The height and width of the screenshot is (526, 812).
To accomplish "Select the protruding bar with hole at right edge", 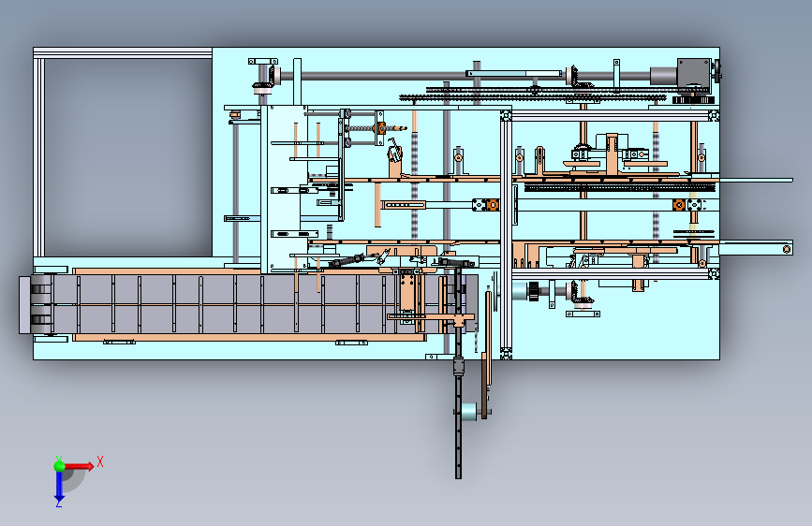I will coord(755,249).
